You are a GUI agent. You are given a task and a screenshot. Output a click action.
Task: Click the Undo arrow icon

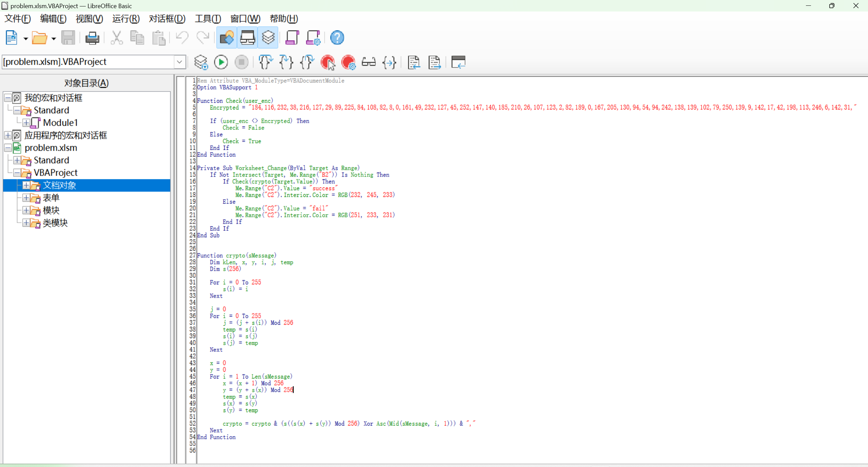[x=182, y=38]
